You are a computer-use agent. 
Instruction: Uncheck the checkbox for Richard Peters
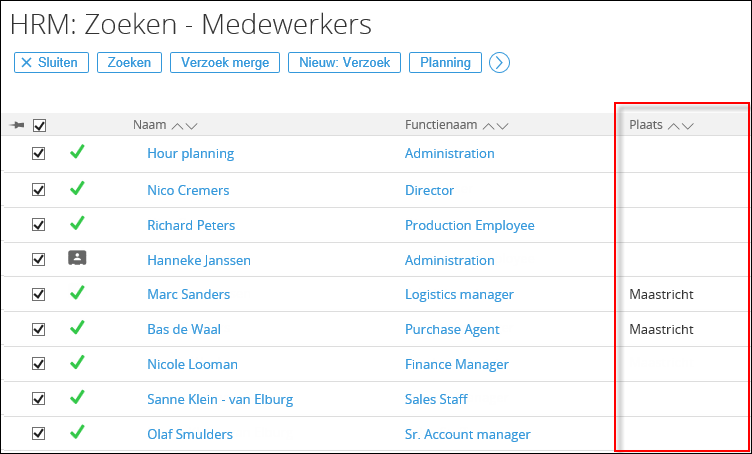(38, 224)
